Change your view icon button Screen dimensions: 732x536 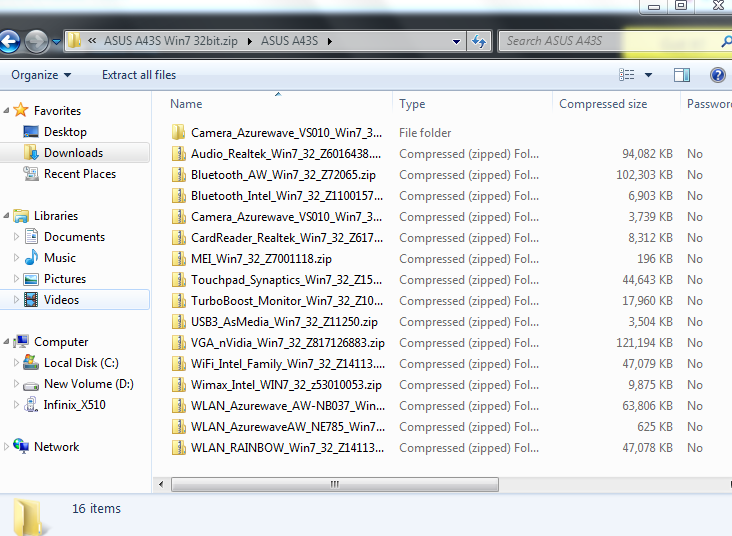(626, 75)
